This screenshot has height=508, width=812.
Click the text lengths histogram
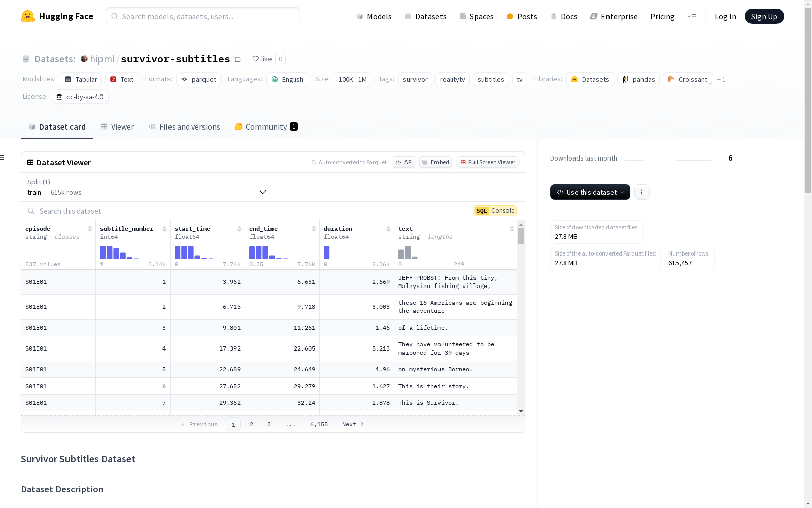click(x=431, y=252)
